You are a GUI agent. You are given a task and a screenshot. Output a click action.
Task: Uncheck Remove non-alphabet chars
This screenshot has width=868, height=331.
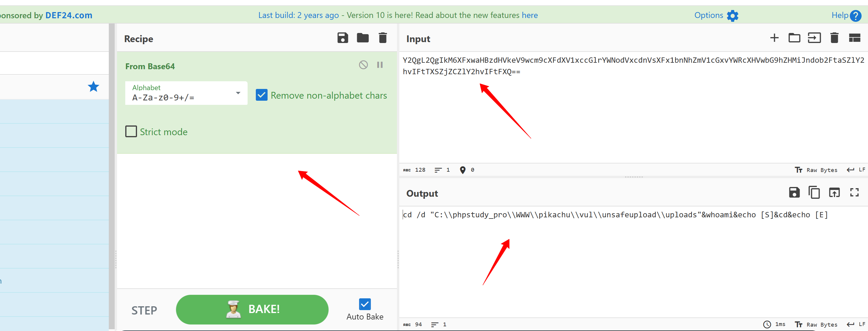(x=261, y=95)
